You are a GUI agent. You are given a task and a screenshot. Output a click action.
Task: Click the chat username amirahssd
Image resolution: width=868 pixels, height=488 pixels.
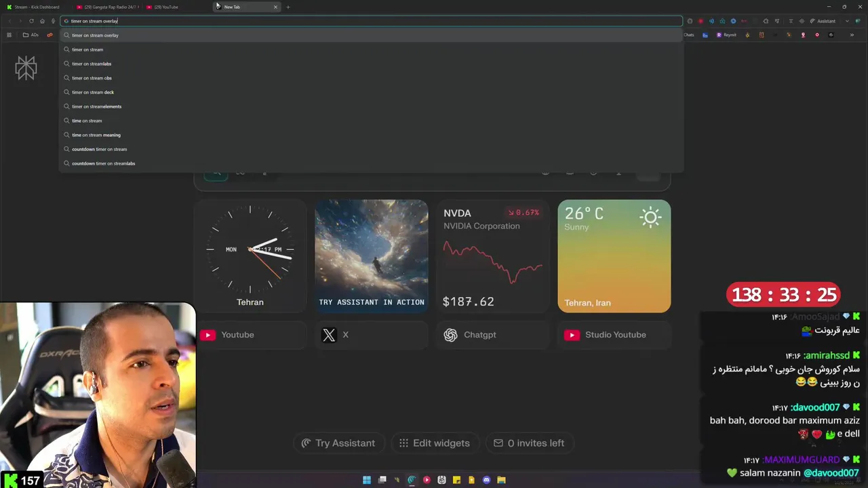827,356
